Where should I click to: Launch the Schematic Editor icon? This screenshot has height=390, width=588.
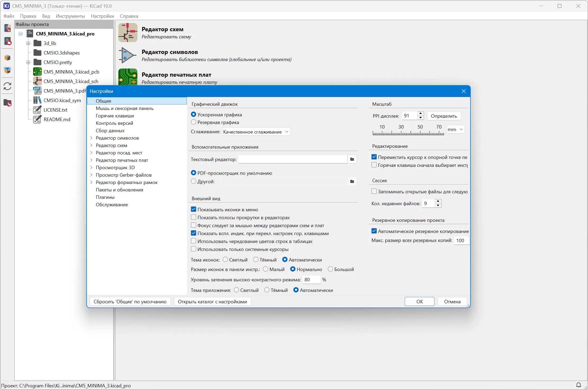point(128,33)
